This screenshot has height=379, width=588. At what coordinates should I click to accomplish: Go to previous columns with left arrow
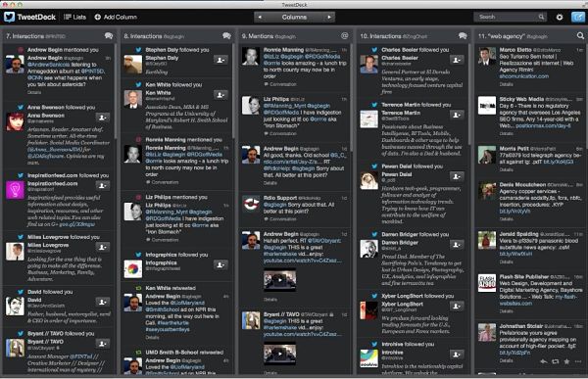(260, 17)
